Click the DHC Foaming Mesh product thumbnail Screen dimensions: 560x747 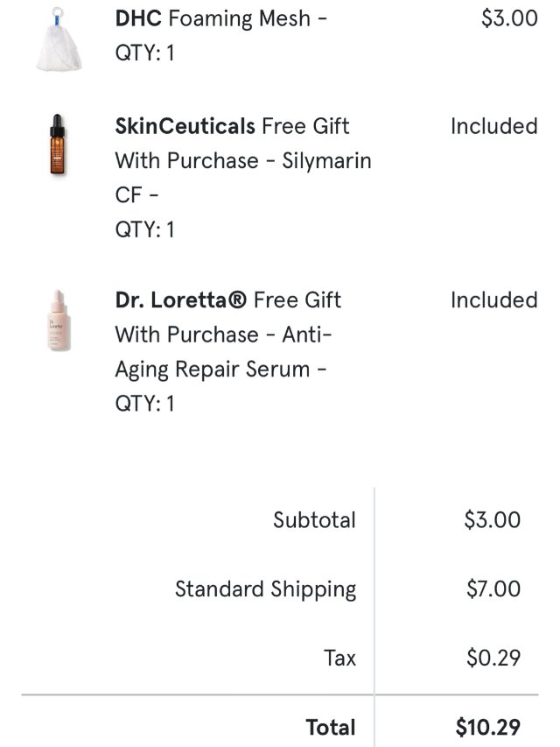63,41
